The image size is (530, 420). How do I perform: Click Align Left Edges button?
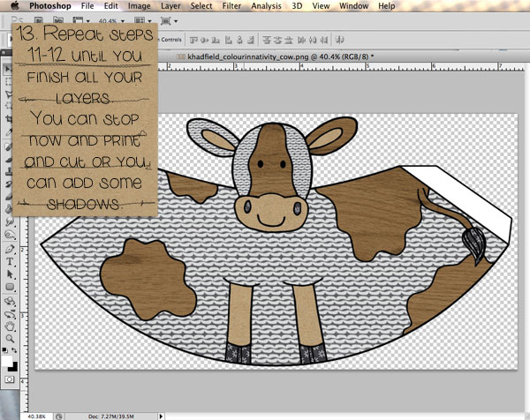tap(229, 41)
